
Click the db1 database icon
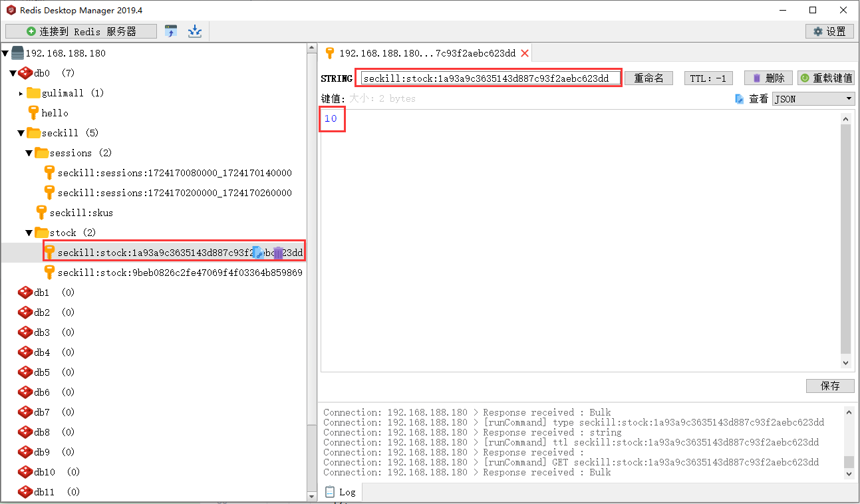coord(25,293)
